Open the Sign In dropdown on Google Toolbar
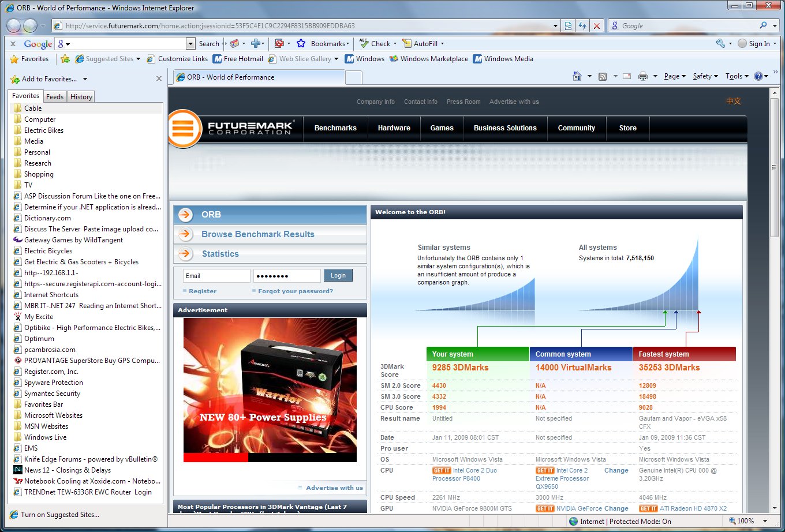This screenshot has width=785, height=532. tap(775, 44)
